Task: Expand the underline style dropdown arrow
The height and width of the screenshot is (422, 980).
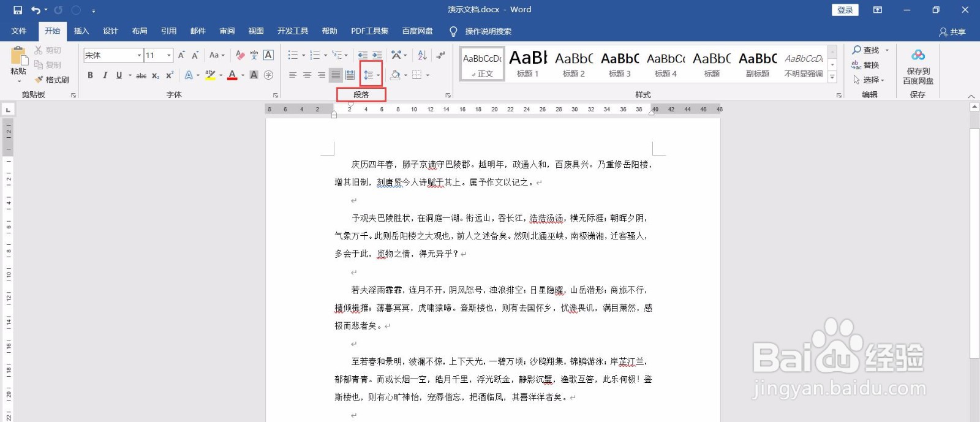Action: [130, 75]
